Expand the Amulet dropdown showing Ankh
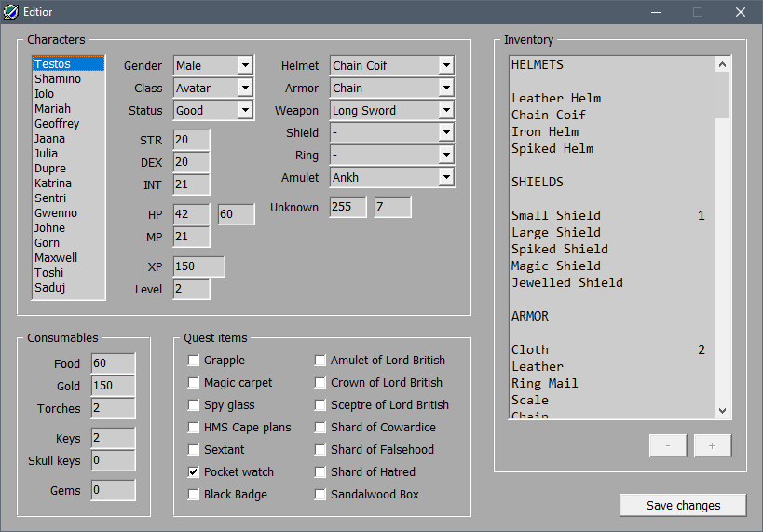Image resolution: width=763 pixels, height=532 pixels. tap(445, 177)
